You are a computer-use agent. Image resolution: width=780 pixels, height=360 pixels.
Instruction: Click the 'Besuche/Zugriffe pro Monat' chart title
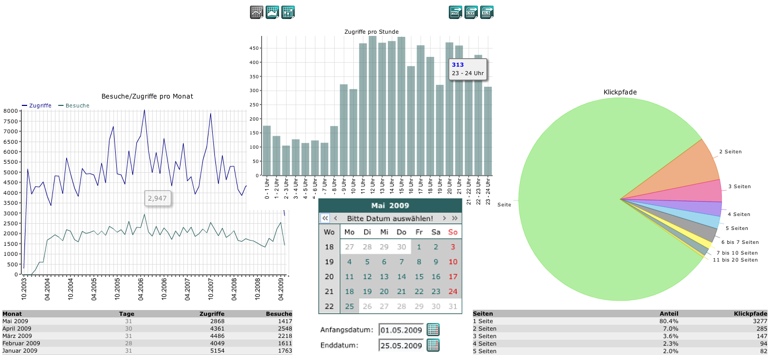pyautogui.click(x=147, y=96)
